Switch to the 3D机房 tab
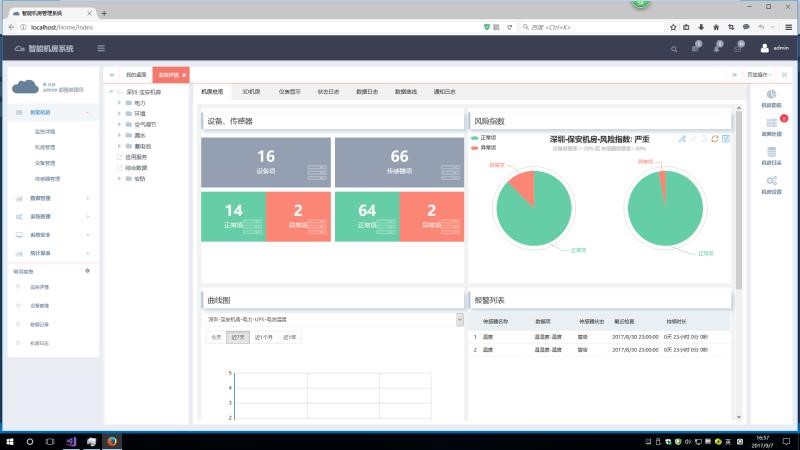The image size is (800, 450). pyautogui.click(x=250, y=91)
